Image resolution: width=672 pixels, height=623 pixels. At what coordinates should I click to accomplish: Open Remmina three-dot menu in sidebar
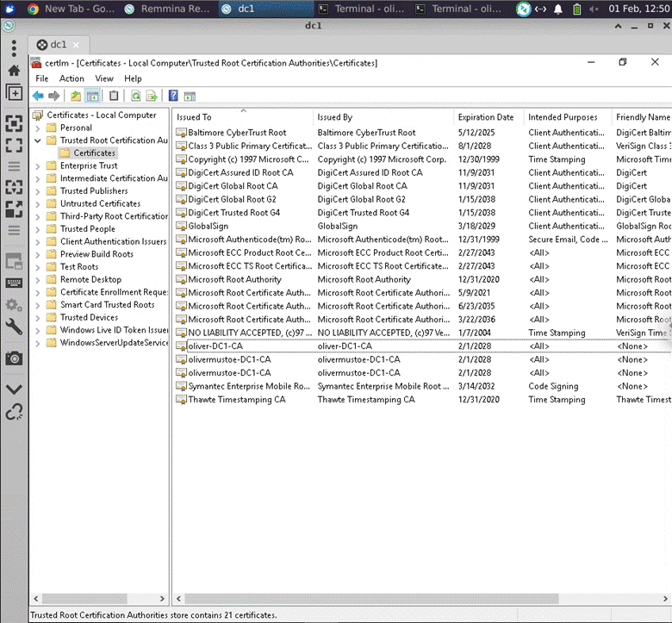(x=14, y=48)
